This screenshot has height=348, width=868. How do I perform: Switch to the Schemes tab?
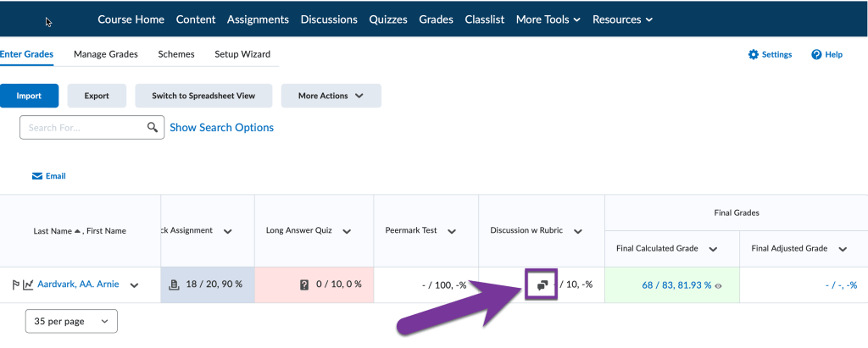point(176,54)
